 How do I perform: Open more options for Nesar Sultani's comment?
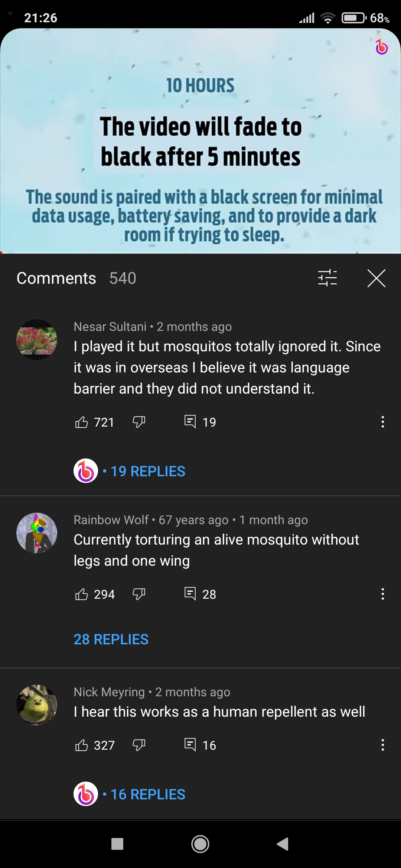pos(382,422)
